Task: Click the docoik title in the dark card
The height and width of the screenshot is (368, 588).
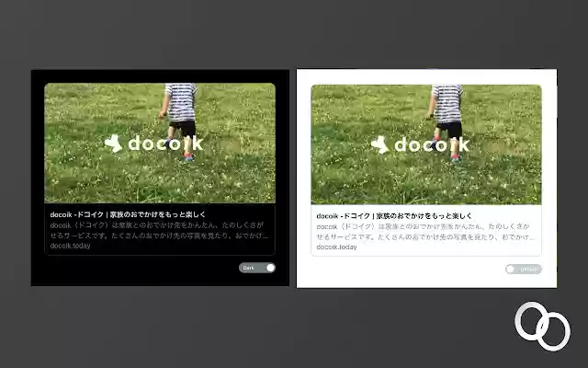Action: [128, 214]
